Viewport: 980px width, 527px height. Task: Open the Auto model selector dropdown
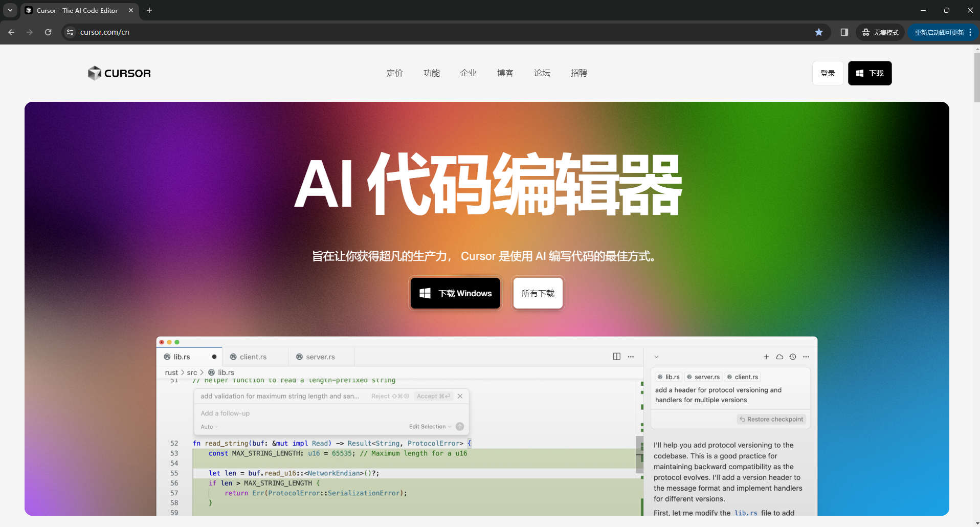(x=208, y=426)
